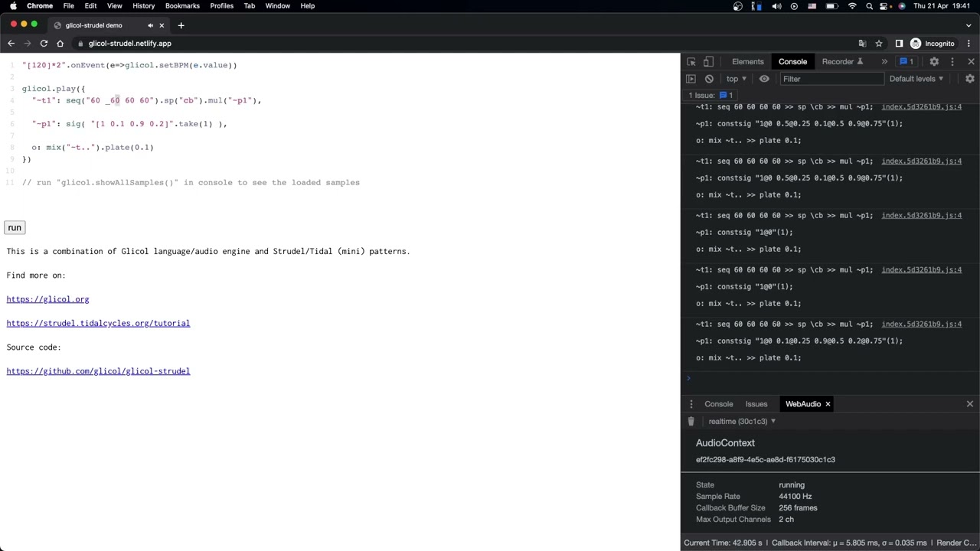Click the Now Playing menu bar icon
The image size is (980, 551).
pyautogui.click(x=794, y=6)
